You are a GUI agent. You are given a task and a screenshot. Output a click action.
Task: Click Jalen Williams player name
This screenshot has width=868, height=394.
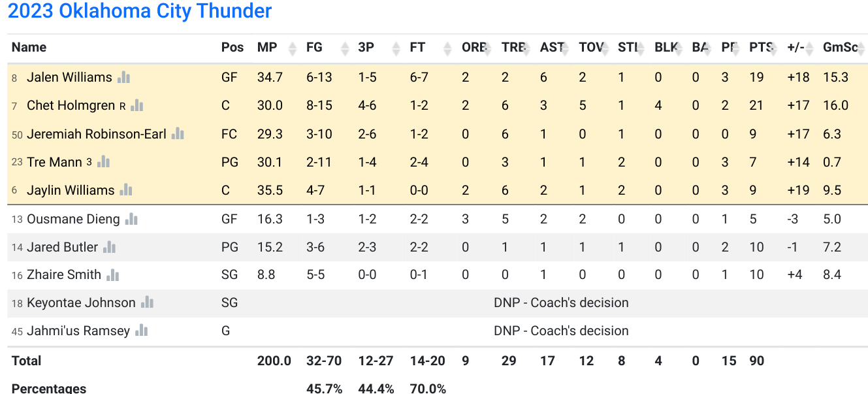69,77
